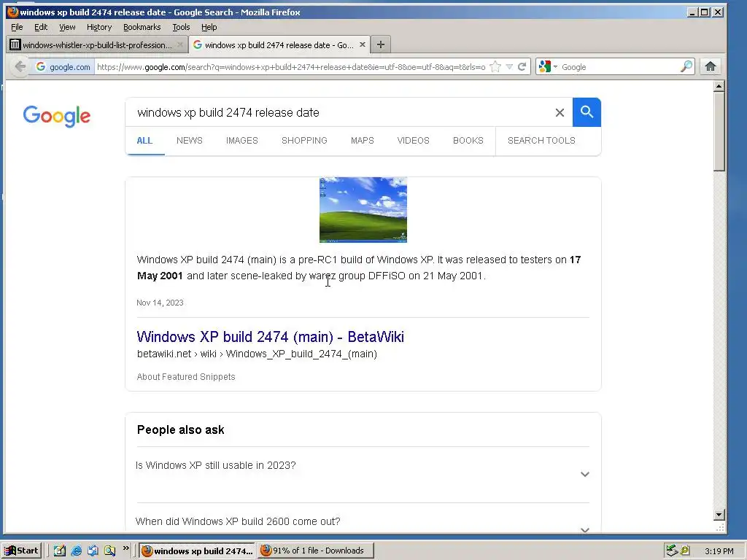Switch to Firefox taskbar button
The width and height of the screenshot is (747, 560).
[197, 551]
